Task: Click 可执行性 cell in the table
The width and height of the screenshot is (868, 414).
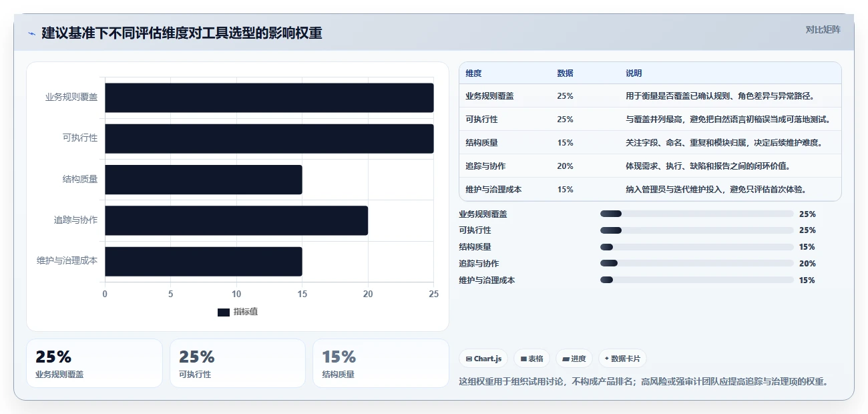Action: (x=481, y=120)
